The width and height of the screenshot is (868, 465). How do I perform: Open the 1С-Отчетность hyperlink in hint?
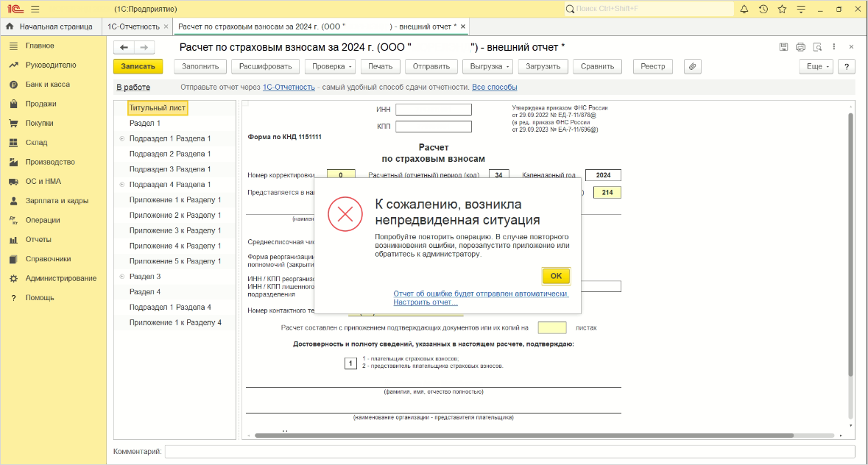tap(289, 88)
